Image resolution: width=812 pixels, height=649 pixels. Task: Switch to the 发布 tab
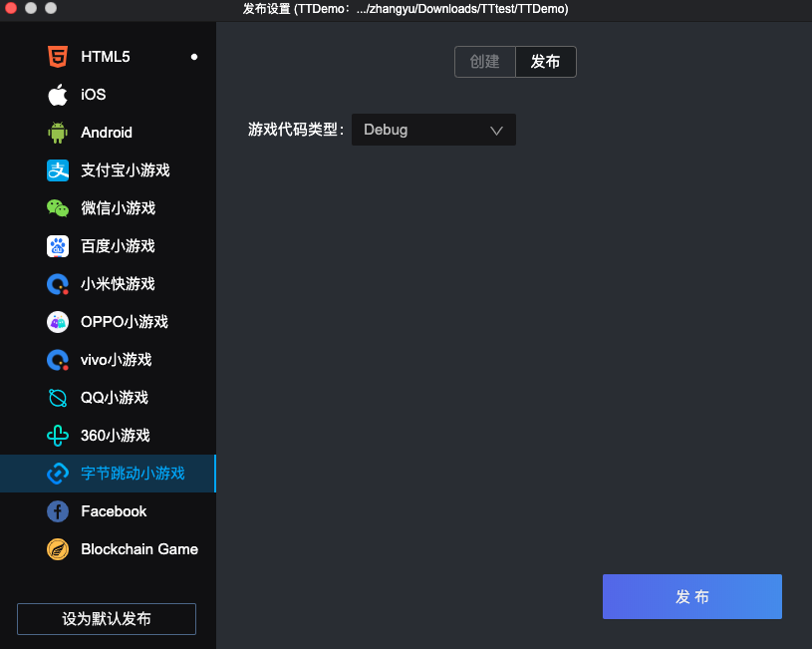(545, 62)
